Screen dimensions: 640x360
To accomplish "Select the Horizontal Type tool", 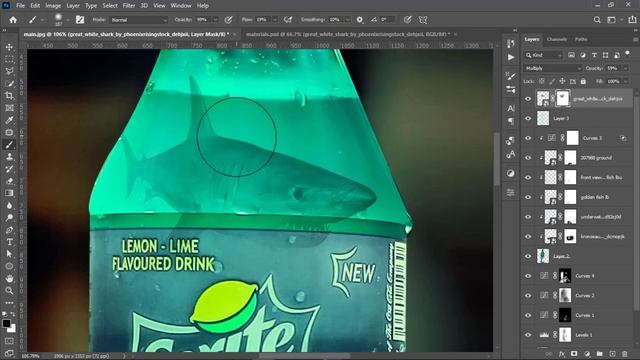I will (9, 242).
